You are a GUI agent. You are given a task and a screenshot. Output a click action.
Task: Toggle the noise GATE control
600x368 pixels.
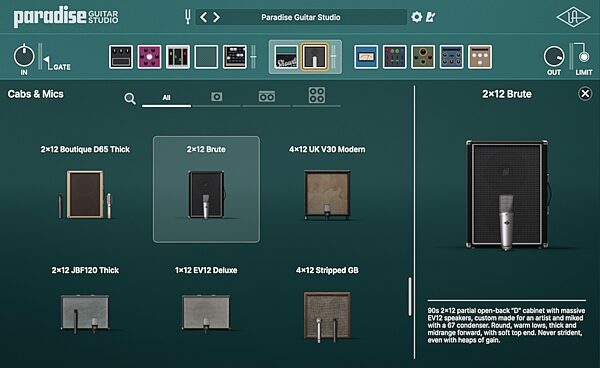57,63
